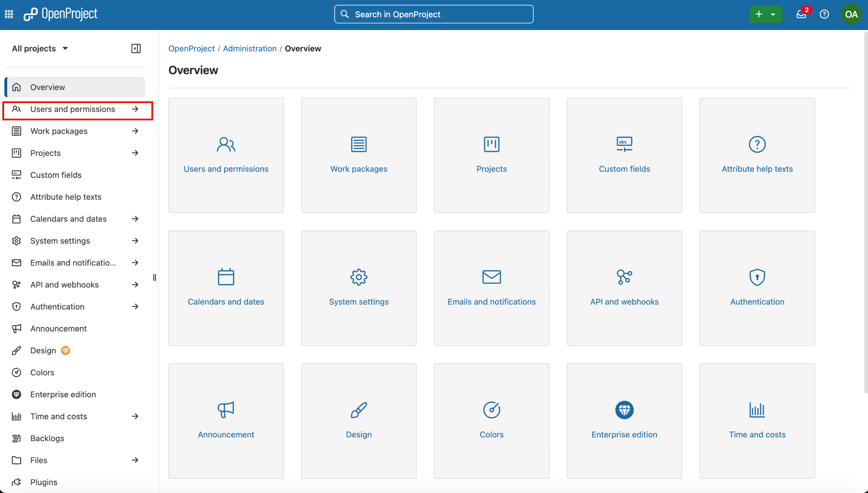Viewport: 868px width, 493px height.
Task: Open the Emails and notifications card link
Action: point(492,302)
